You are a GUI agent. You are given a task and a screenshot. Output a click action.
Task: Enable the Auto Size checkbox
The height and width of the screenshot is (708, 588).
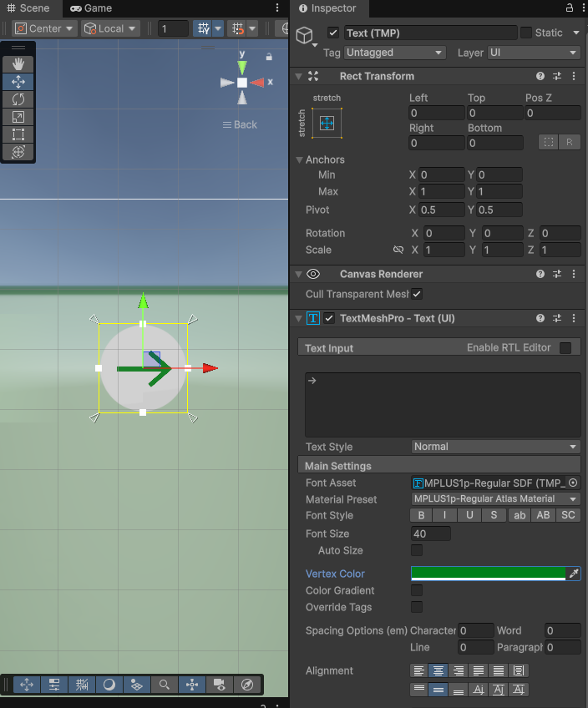click(x=417, y=550)
